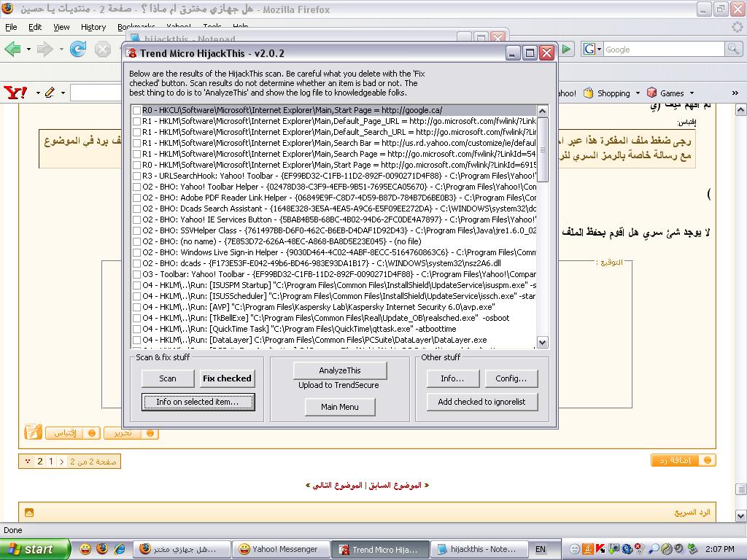Click the Firefox Reload page icon
Image resolution: width=747 pixels, height=560 pixels.
coord(77,50)
